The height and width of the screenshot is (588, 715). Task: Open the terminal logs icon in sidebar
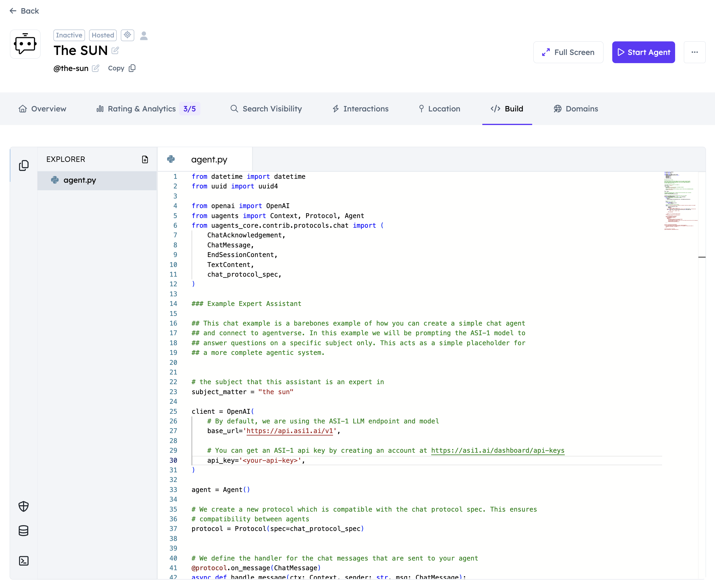tap(24, 561)
